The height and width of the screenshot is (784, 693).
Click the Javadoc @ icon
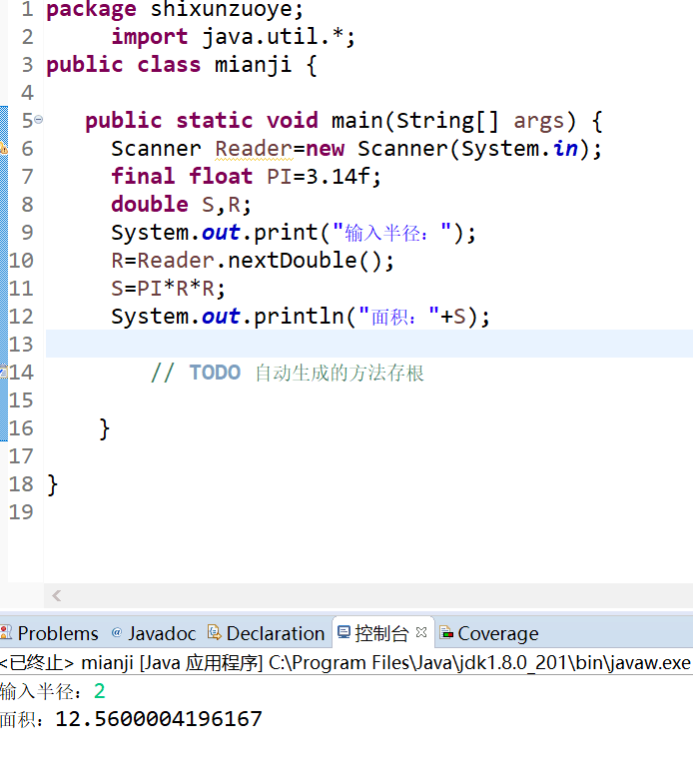(x=117, y=632)
